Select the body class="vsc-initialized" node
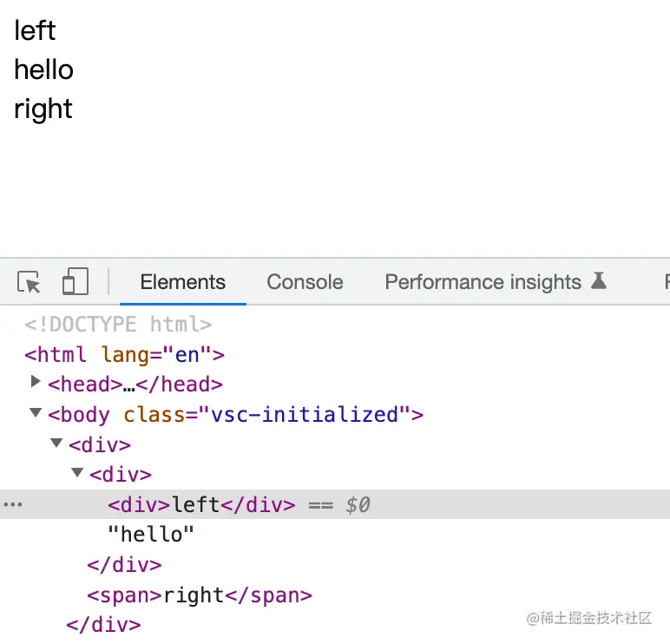 coord(235,415)
